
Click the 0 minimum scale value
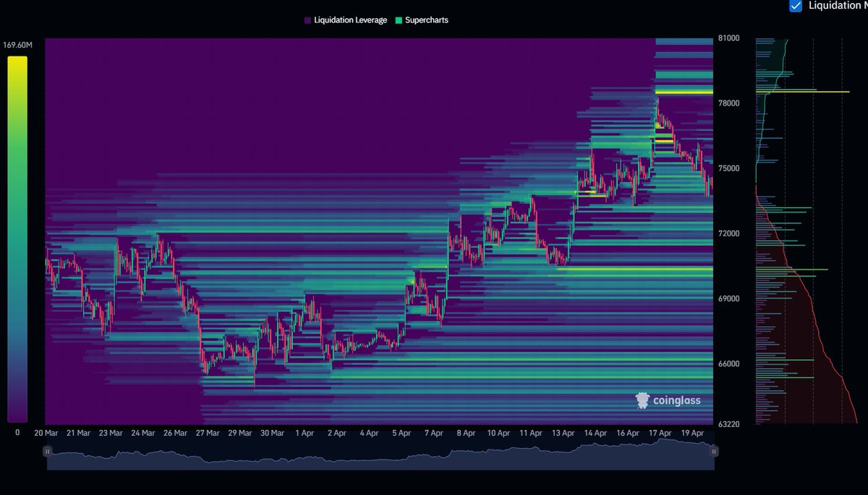pyautogui.click(x=17, y=432)
